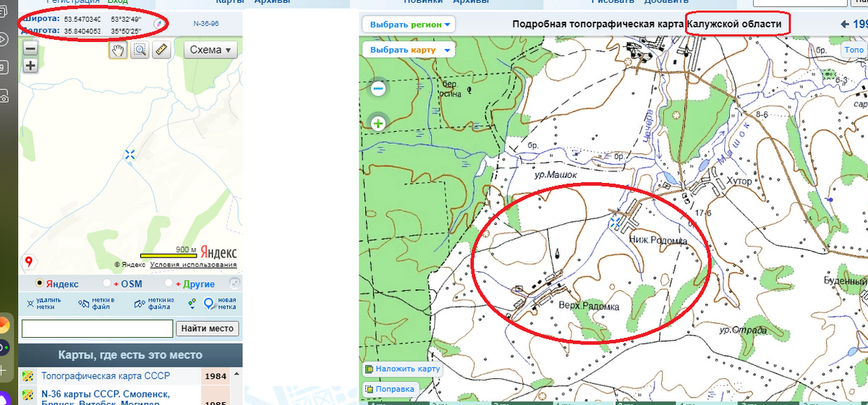Select the Яндекс map source radio
This screenshot has height=405, width=868.
coord(41,284)
